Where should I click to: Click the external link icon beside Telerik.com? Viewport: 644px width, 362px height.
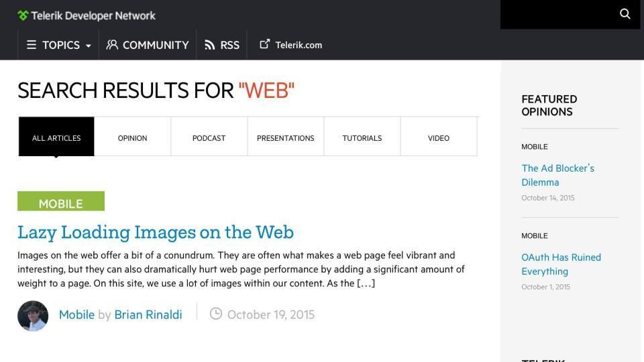point(265,44)
